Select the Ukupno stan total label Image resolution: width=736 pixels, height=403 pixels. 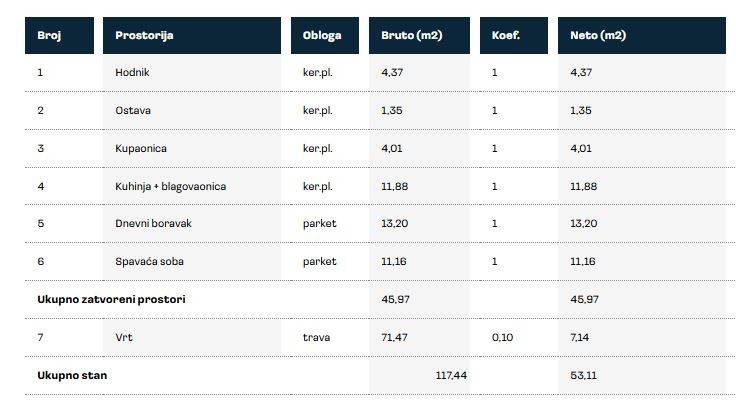(x=72, y=375)
